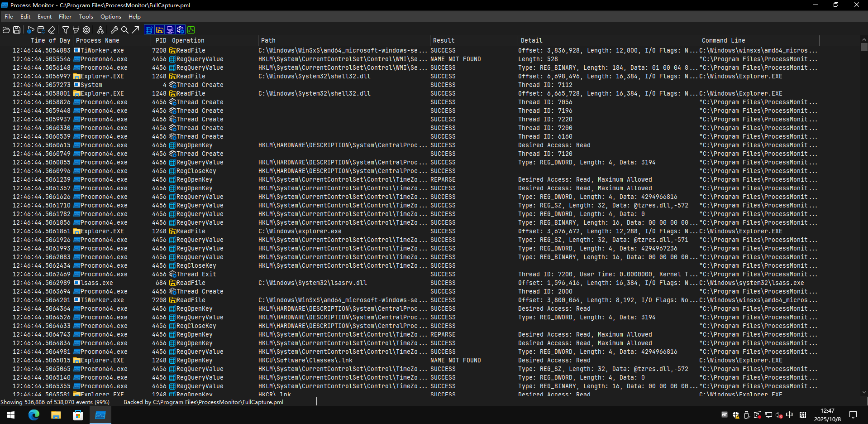
Task: Click the vertical scrollbar down arrow
Action: [864, 392]
